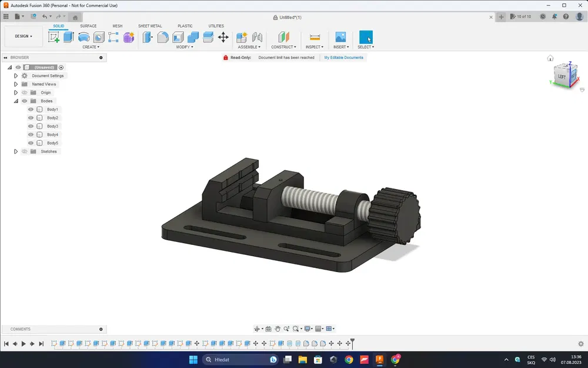This screenshot has height=368, width=588.
Task: Expand the Sketches folder
Action: pos(16,151)
